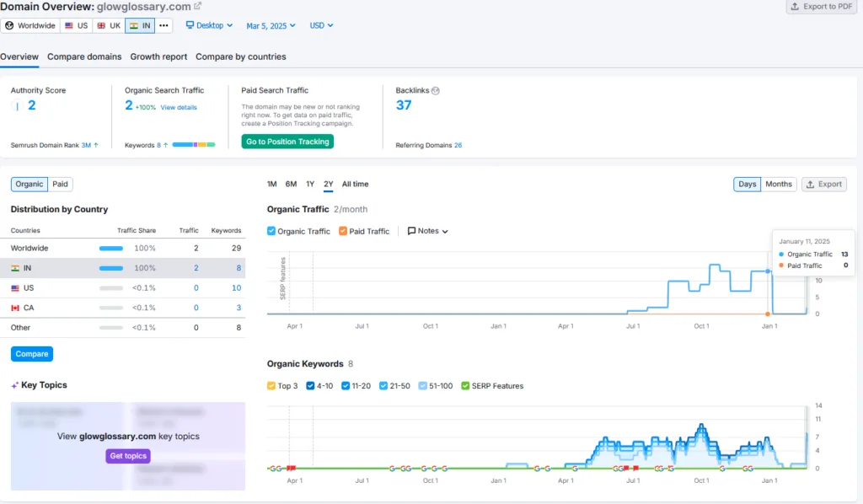Click the Key Topics sparkle icon
Screen dimensions: 863x504
[15, 385]
